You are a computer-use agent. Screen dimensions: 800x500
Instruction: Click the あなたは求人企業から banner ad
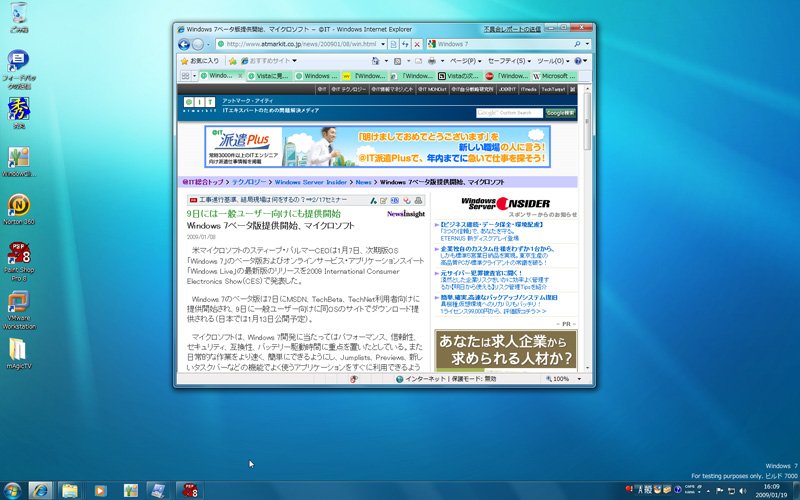[x=506, y=350]
